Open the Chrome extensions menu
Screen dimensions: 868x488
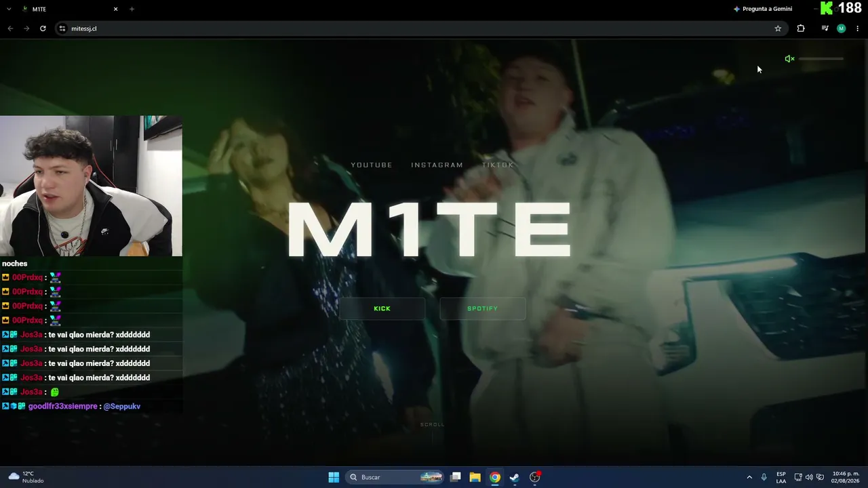pyautogui.click(x=801, y=28)
